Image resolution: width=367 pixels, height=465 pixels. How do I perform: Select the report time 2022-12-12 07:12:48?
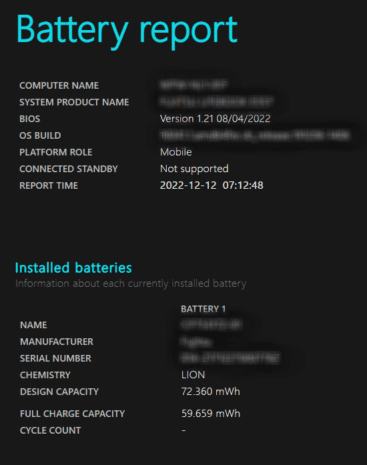[x=212, y=185]
